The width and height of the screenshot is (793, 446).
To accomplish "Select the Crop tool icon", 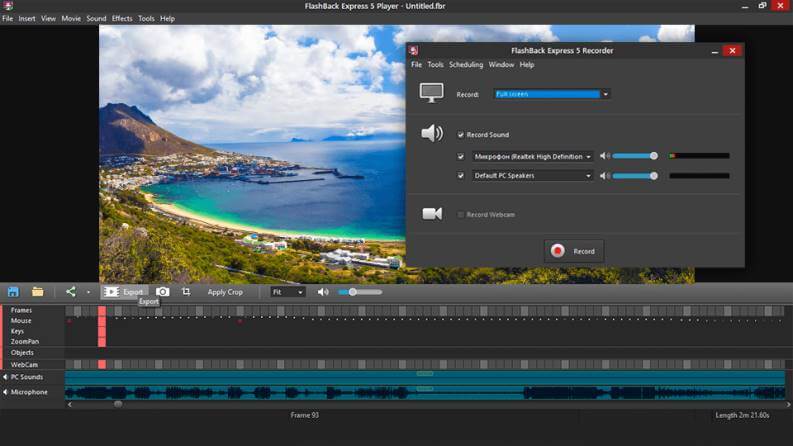I will click(186, 292).
